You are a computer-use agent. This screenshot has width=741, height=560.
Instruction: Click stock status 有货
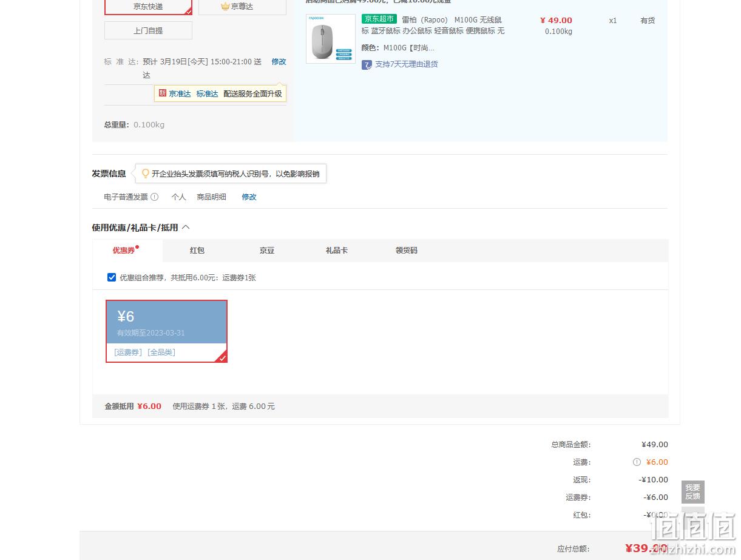(x=648, y=21)
